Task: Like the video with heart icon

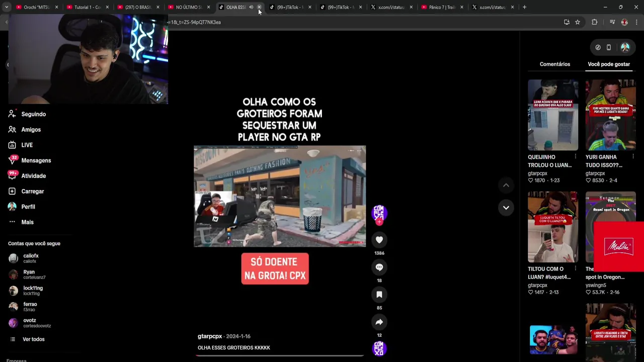Action: 379,240
